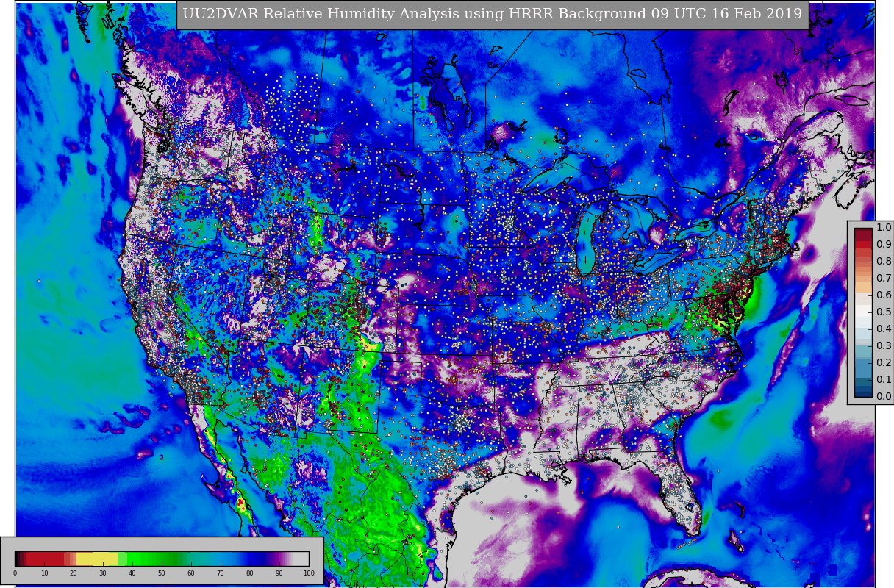Image resolution: width=894 pixels, height=588 pixels.
Task: Click the 60 tick on humidity colorbar
Action: [x=191, y=573]
